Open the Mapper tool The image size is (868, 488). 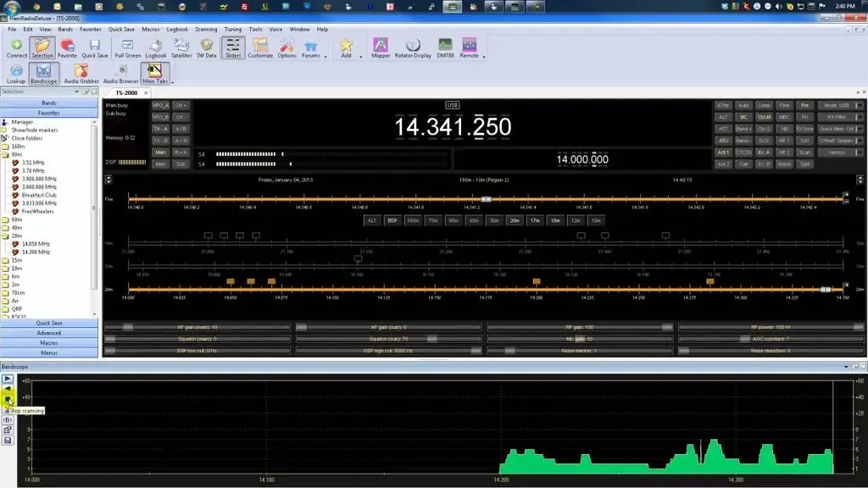[x=381, y=47]
